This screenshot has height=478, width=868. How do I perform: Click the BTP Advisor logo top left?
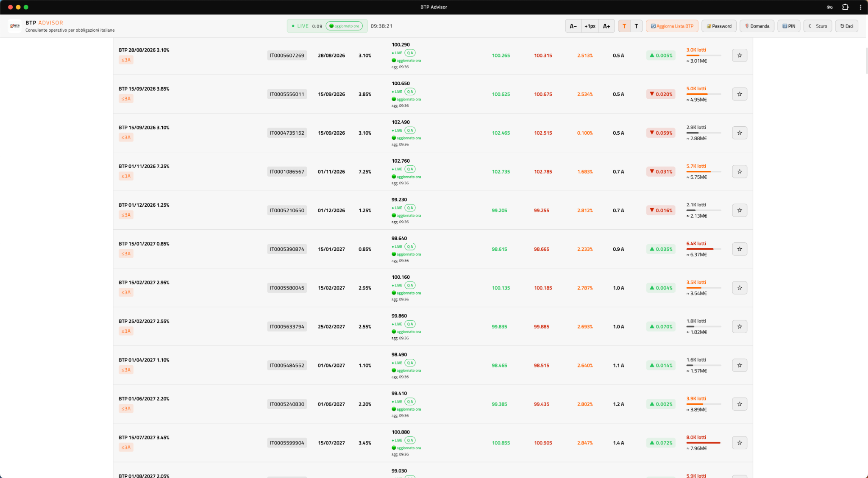(14, 26)
